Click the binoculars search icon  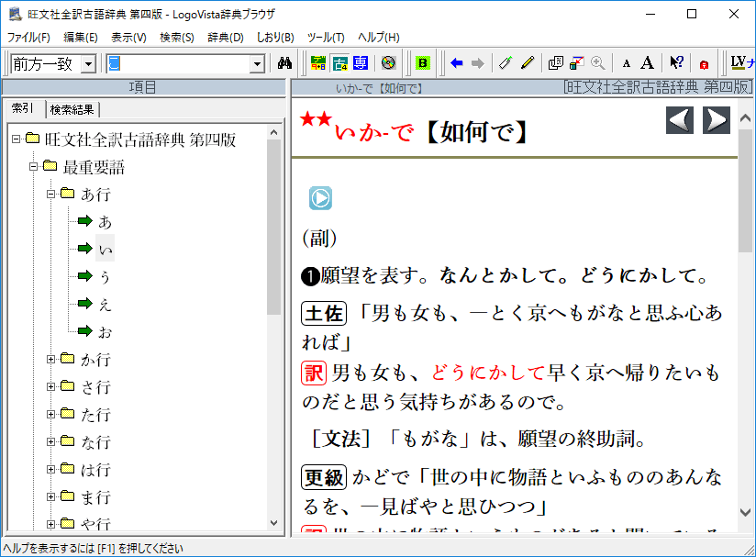(285, 63)
